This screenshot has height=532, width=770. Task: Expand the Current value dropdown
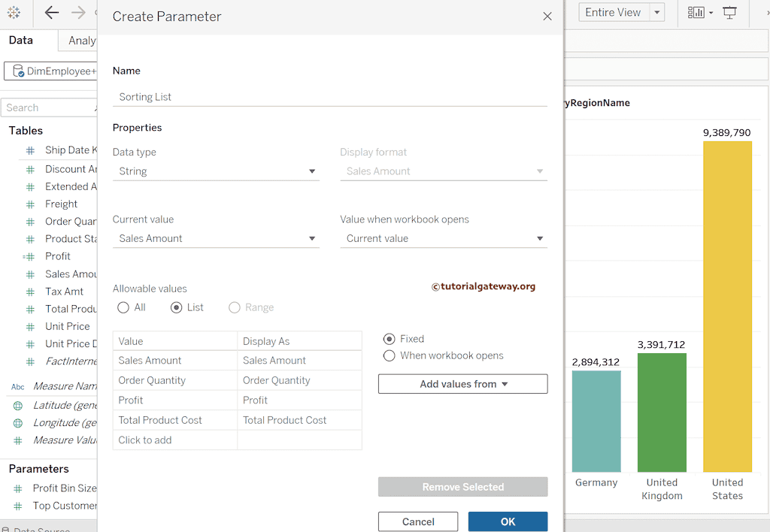(x=216, y=239)
